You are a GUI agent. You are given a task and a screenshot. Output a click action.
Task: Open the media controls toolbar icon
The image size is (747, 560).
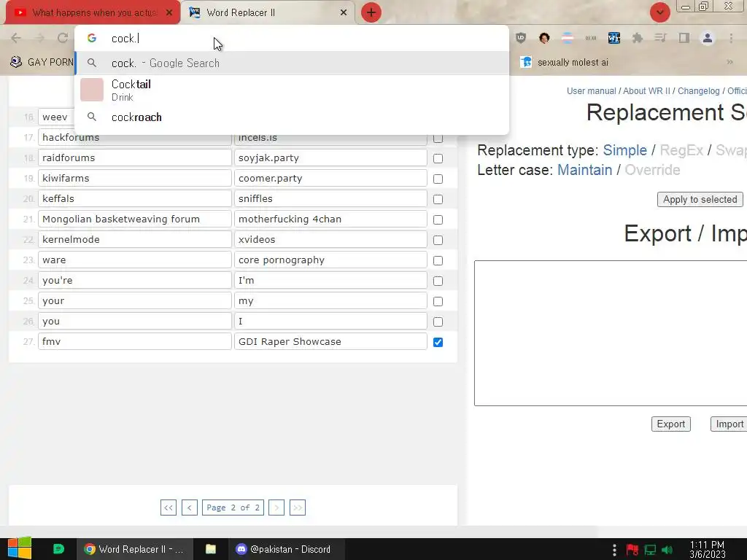pyautogui.click(x=660, y=38)
